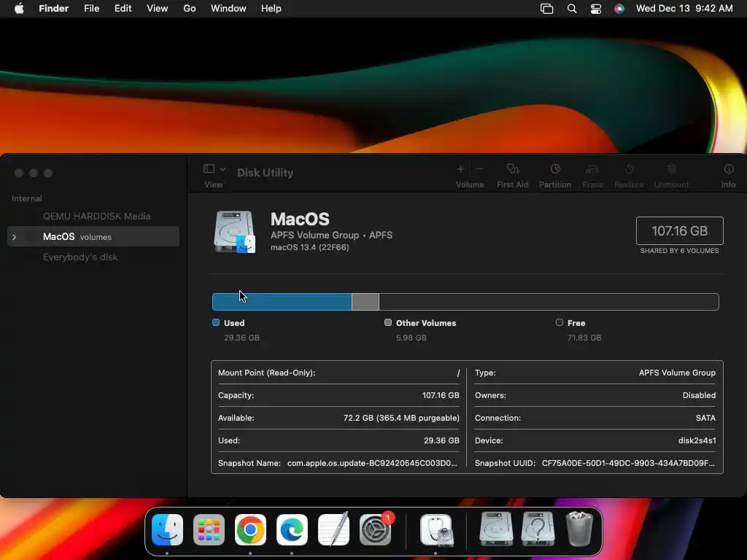
Task: Click the Restore toolbar icon
Action: coord(629,169)
